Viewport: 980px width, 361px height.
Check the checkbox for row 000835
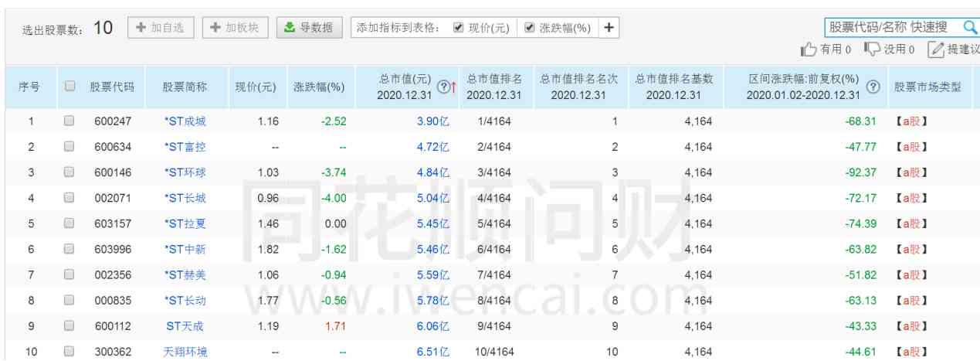click(69, 300)
